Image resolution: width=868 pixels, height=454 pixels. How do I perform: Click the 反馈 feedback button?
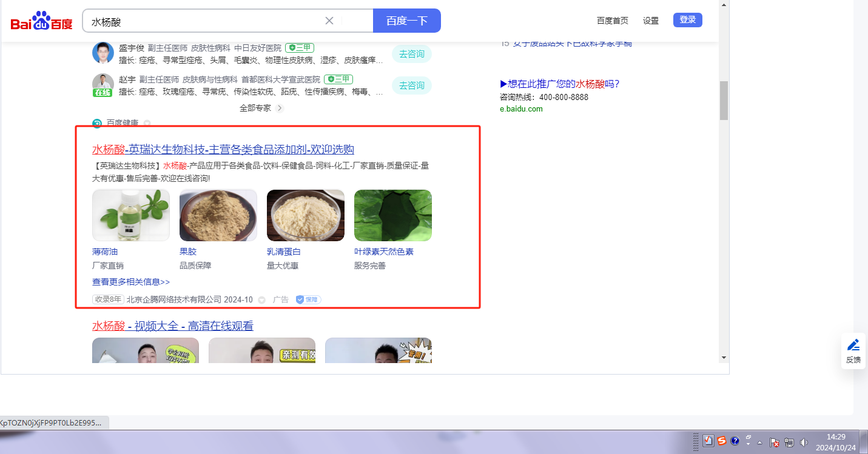(853, 351)
